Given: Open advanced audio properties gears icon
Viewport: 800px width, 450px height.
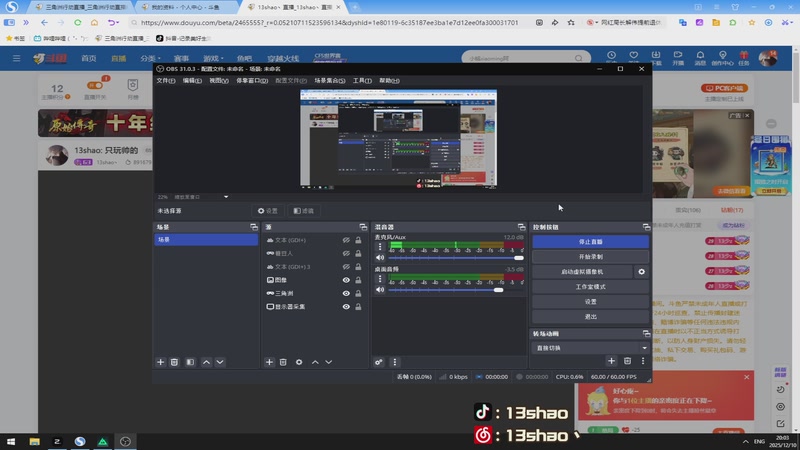Looking at the screenshot, I should point(379,362).
